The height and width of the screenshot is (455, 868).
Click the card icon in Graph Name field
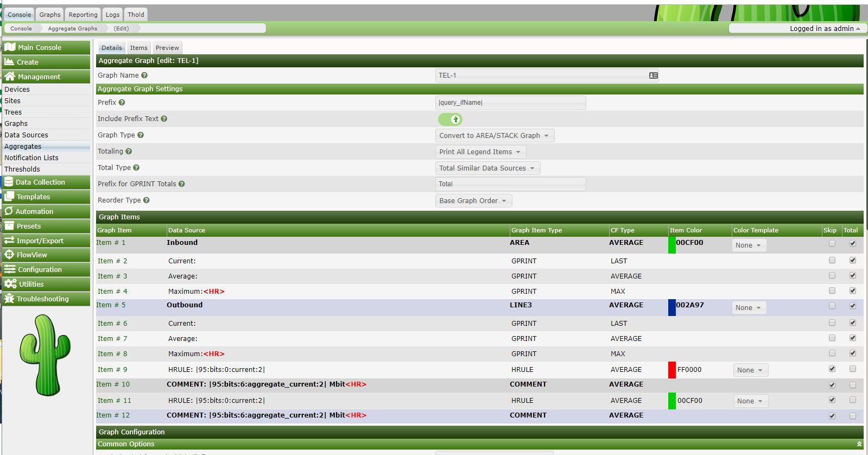click(x=654, y=75)
